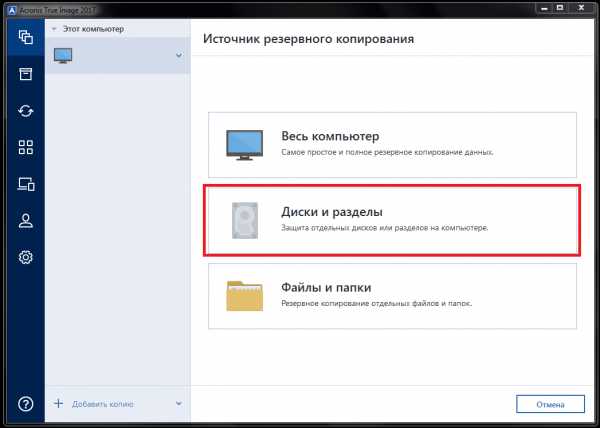This screenshot has height=428, width=600.
Task: Open the dropdown arrow beside "Добавить копию"
Action: pos(179,404)
